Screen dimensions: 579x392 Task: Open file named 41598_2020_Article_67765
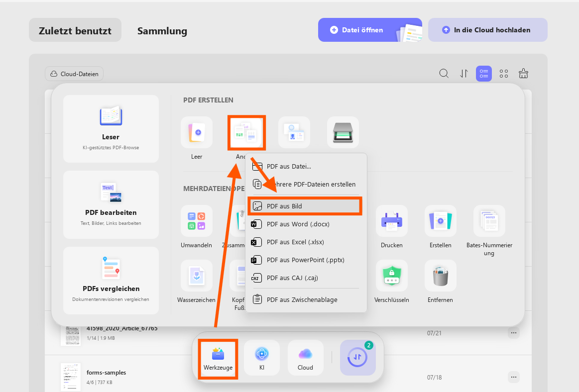(122, 328)
